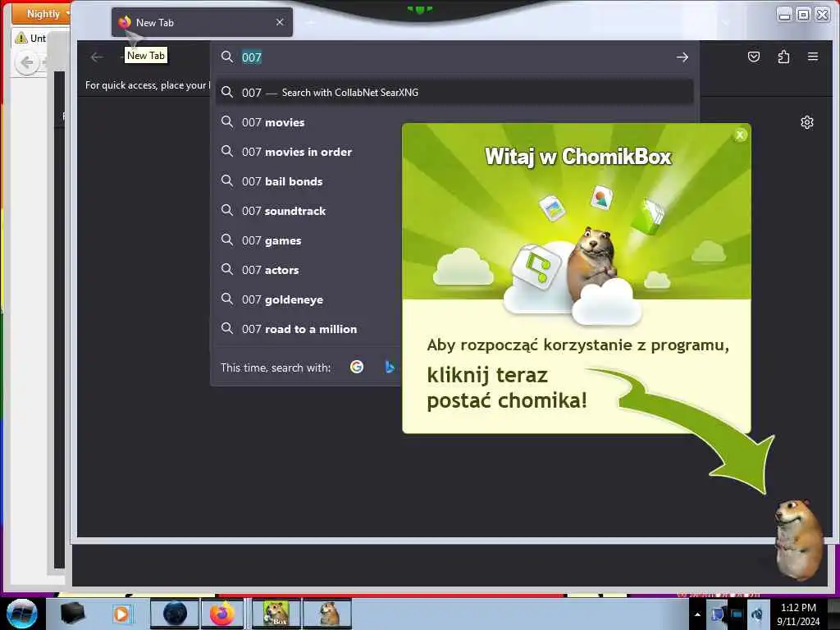
Task: Open the Firefox hamburger menu
Action: click(x=813, y=57)
